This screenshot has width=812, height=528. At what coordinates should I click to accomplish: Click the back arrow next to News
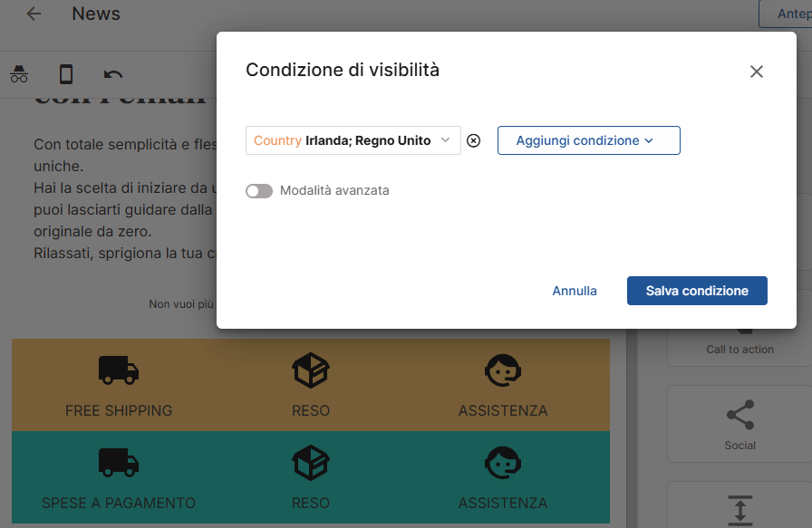tap(34, 14)
